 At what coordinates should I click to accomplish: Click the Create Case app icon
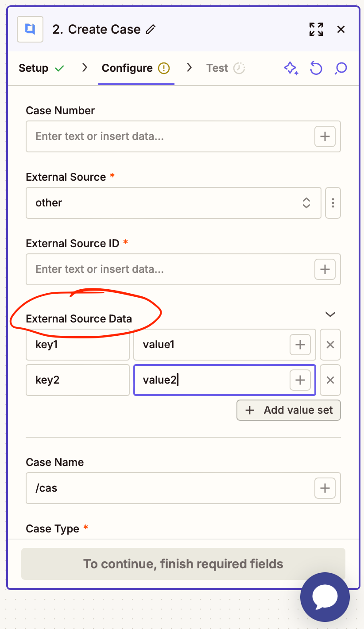(x=29, y=29)
